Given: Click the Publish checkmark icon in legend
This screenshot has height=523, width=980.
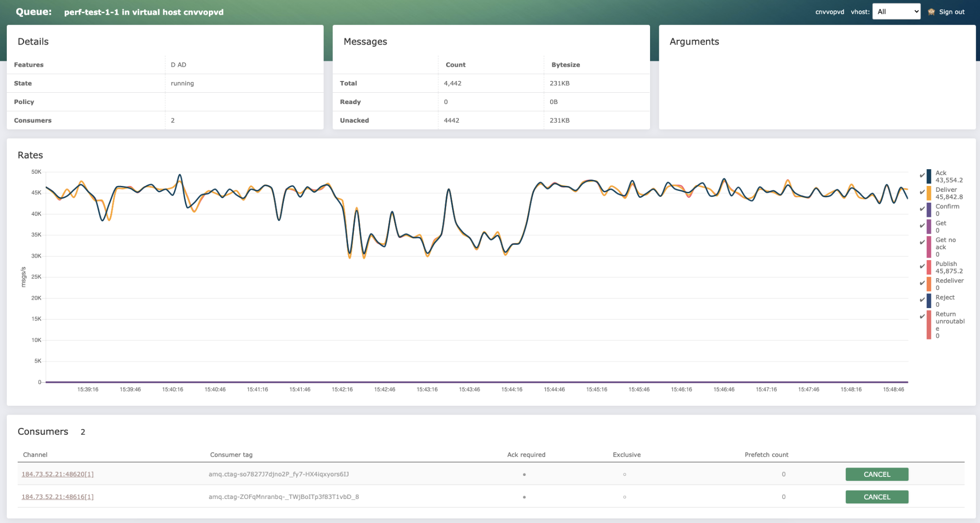Looking at the screenshot, I should (922, 266).
